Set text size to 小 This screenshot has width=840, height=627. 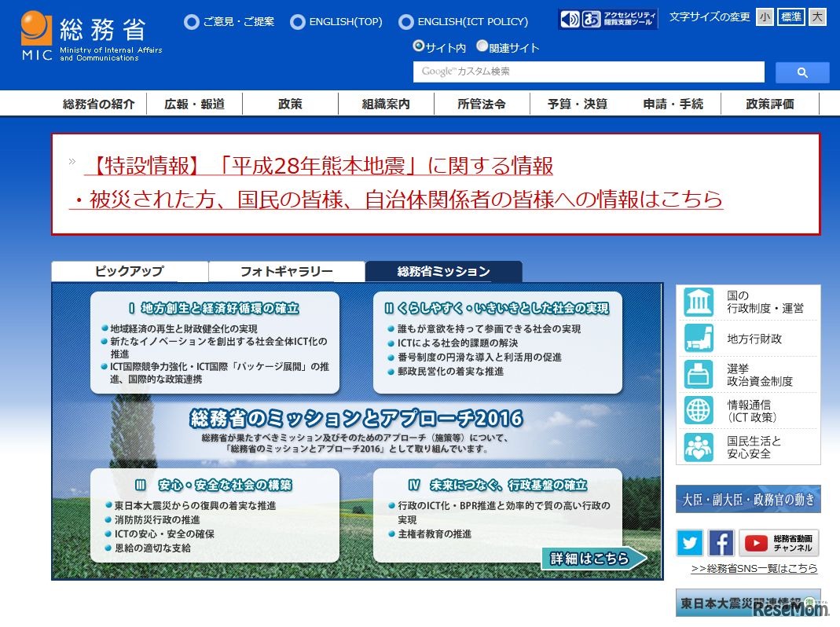(x=765, y=16)
